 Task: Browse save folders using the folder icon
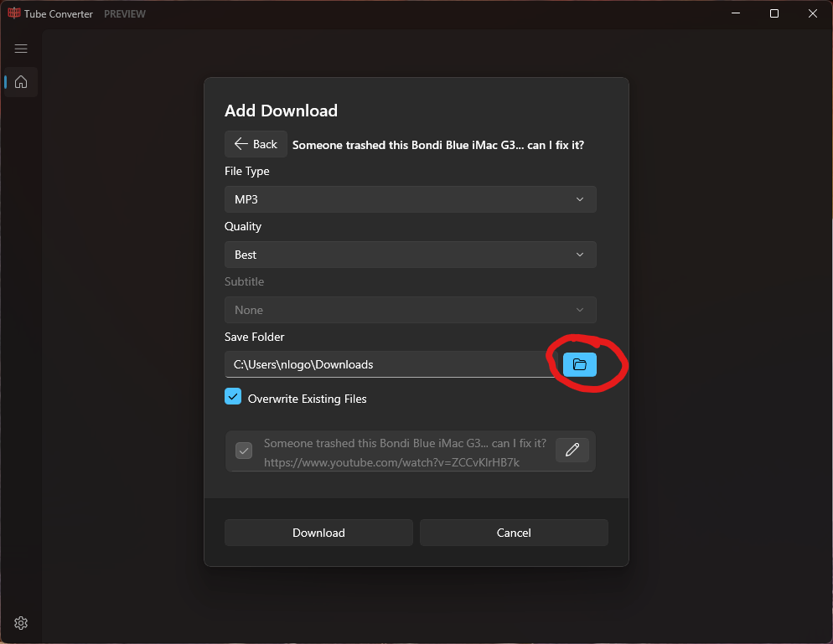coord(577,364)
